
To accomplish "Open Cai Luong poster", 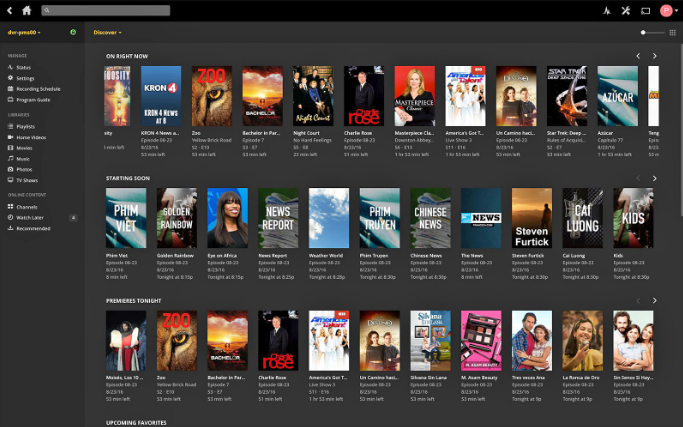I will coord(582,218).
